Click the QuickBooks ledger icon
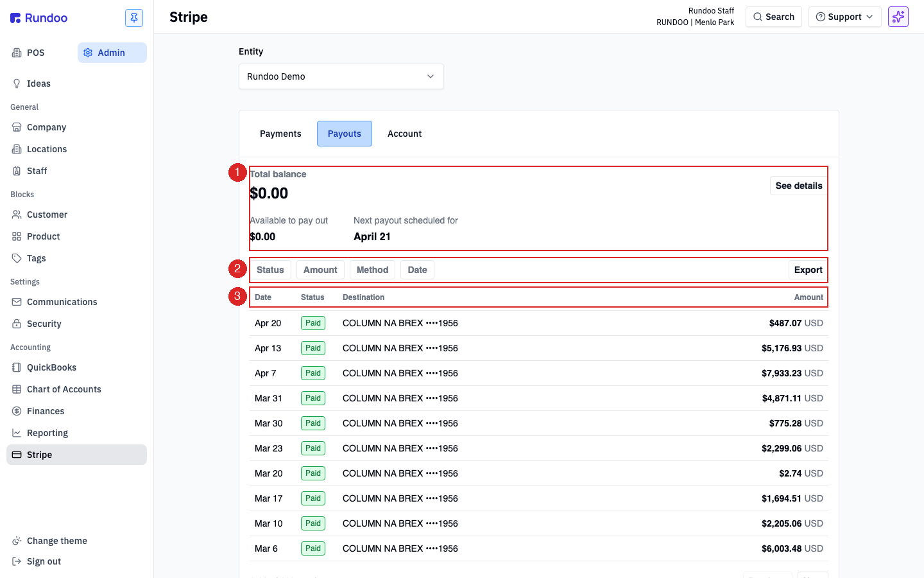This screenshot has height=578, width=924. point(17,367)
